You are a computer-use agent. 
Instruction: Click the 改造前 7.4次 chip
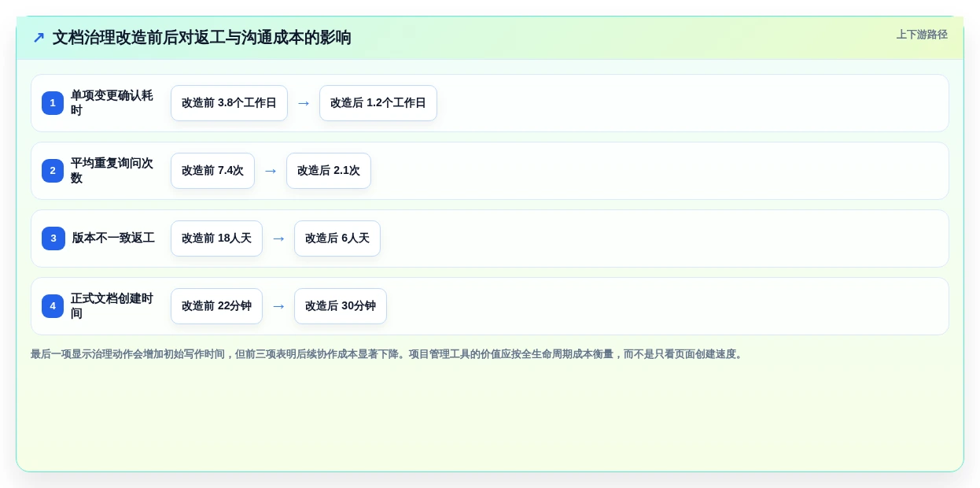point(212,171)
